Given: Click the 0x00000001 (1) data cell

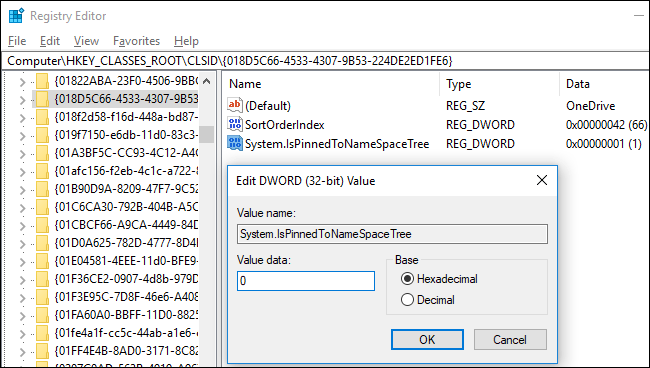Looking at the screenshot, I should click(604, 144).
